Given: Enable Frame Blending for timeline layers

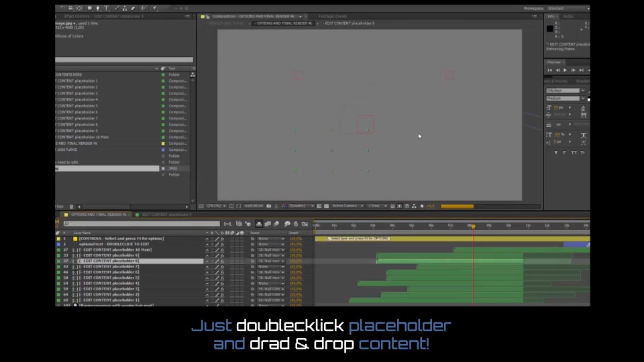Looking at the screenshot, I should [x=268, y=224].
